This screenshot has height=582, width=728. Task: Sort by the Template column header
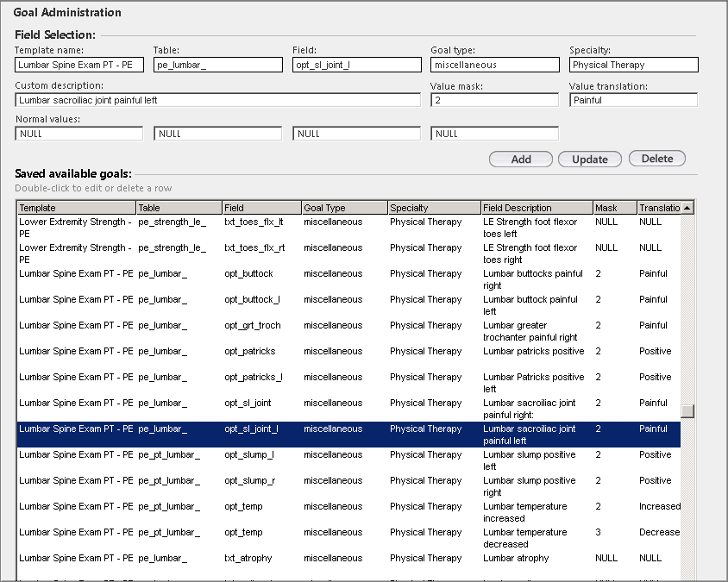(x=77, y=208)
